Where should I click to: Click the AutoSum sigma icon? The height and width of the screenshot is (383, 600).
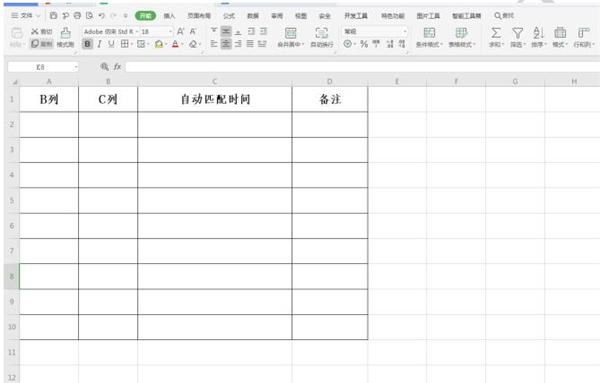tap(496, 33)
